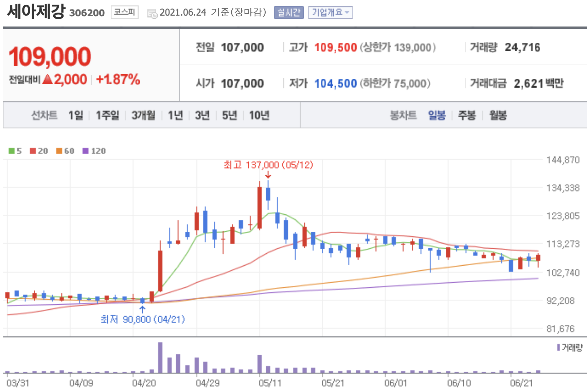Click the 실시간 button
Screen dimensions: 587x392
coord(288,13)
